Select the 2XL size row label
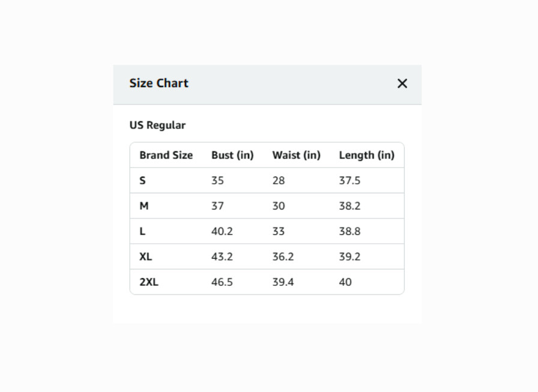The image size is (538, 392). [x=148, y=282]
